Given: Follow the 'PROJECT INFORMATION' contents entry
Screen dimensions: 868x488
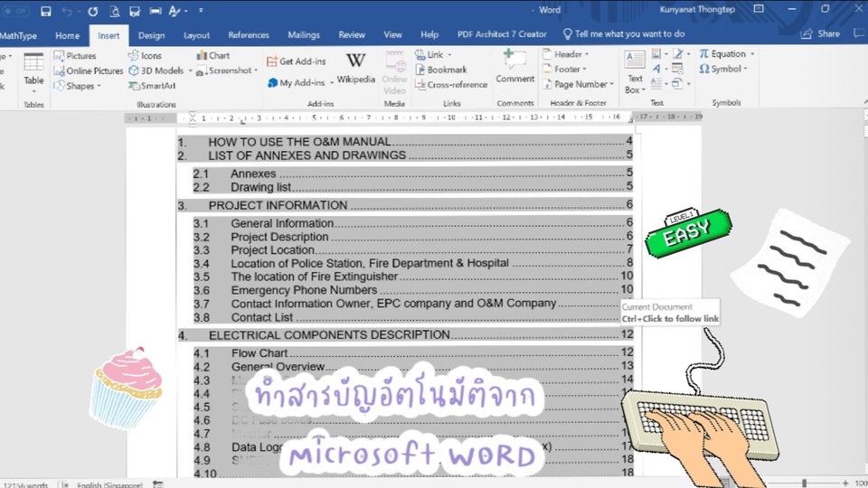Looking at the screenshot, I should click(x=405, y=205).
